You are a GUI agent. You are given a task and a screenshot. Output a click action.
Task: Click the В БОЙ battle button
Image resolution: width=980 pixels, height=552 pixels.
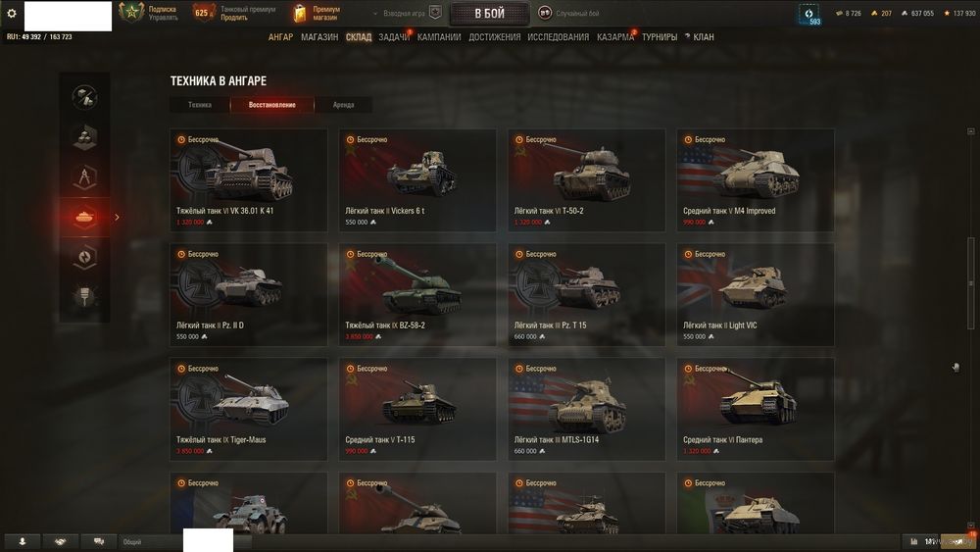(489, 13)
